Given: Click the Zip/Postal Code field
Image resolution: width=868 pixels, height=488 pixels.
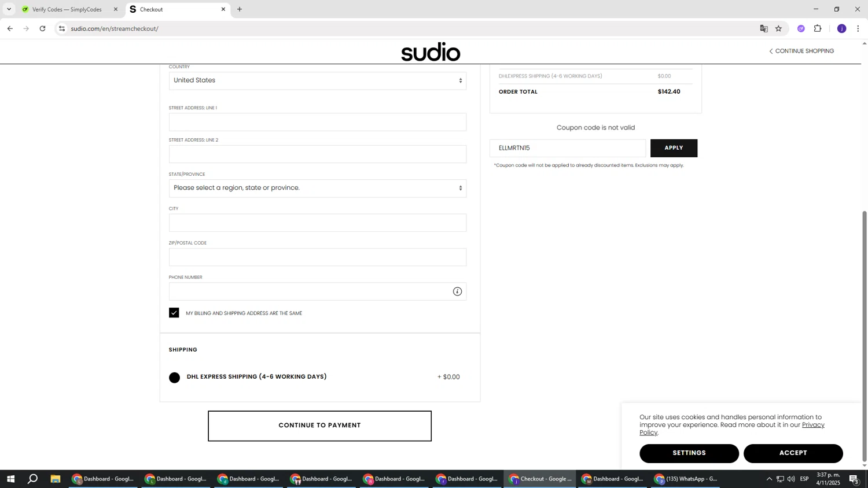Looking at the screenshot, I should point(317,257).
